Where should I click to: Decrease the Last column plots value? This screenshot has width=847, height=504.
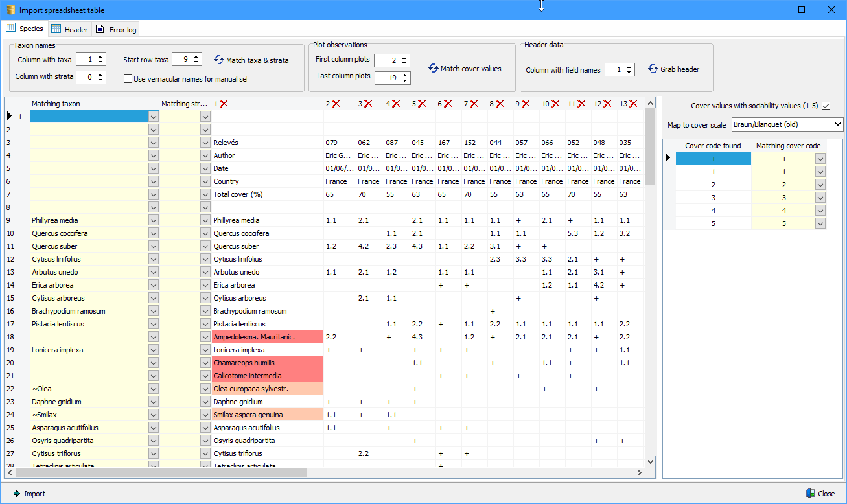click(x=405, y=81)
